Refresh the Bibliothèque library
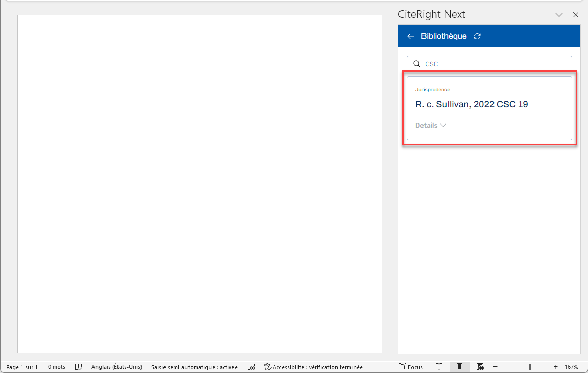Viewport: 588px width, 373px height. [477, 36]
